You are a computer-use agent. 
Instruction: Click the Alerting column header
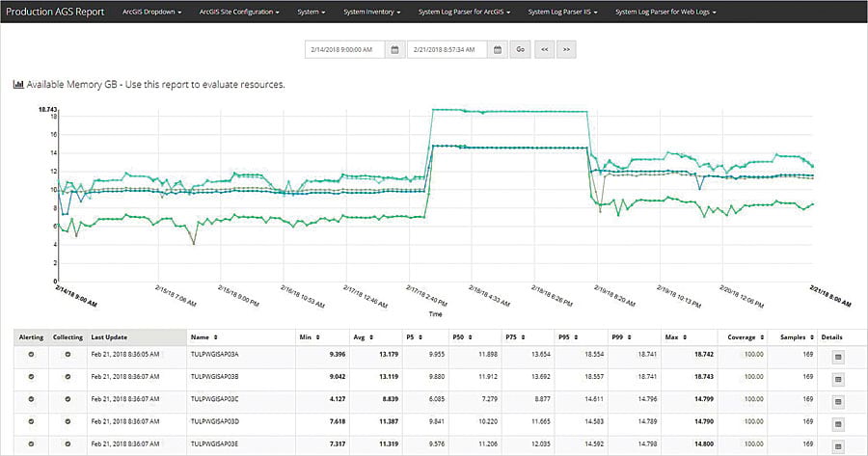pyautogui.click(x=31, y=337)
